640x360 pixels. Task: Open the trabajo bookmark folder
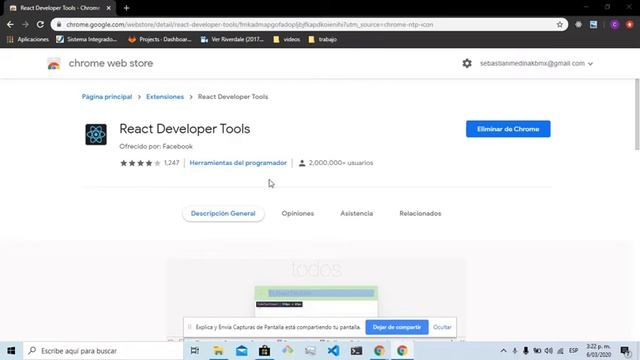click(x=322, y=40)
